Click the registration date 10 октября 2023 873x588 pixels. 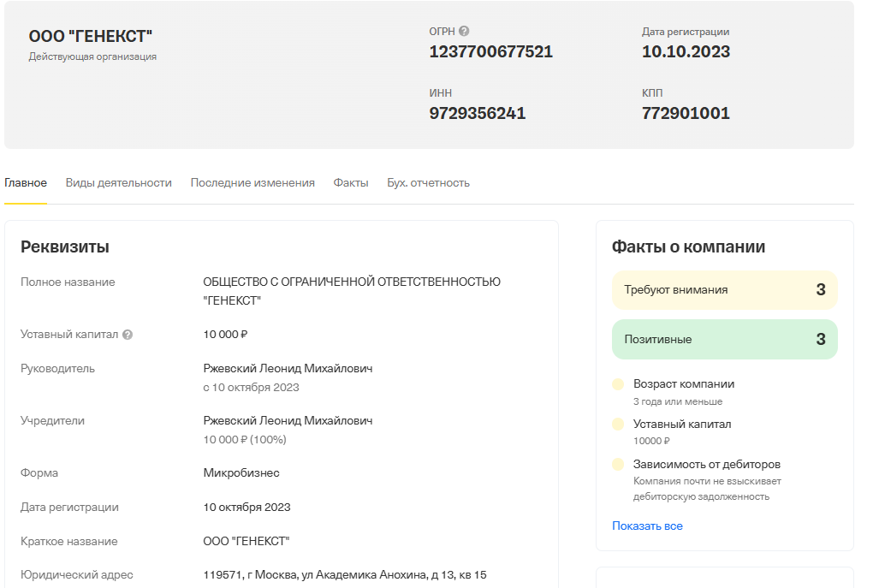(x=246, y=508)
